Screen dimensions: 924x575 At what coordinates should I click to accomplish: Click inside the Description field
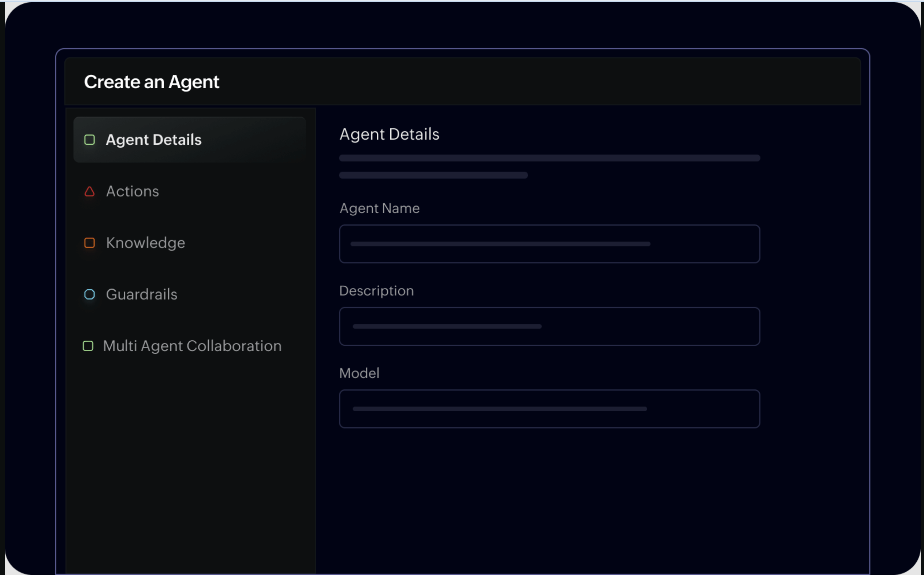pyautogui.click(x=549, y=326)
